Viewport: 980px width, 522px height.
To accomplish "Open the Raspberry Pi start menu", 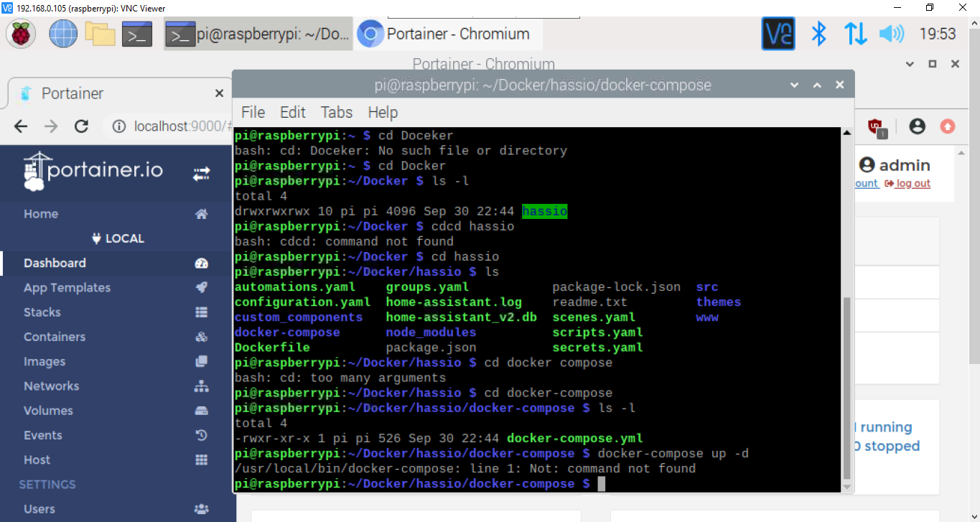I will click(x=19, y=33).
